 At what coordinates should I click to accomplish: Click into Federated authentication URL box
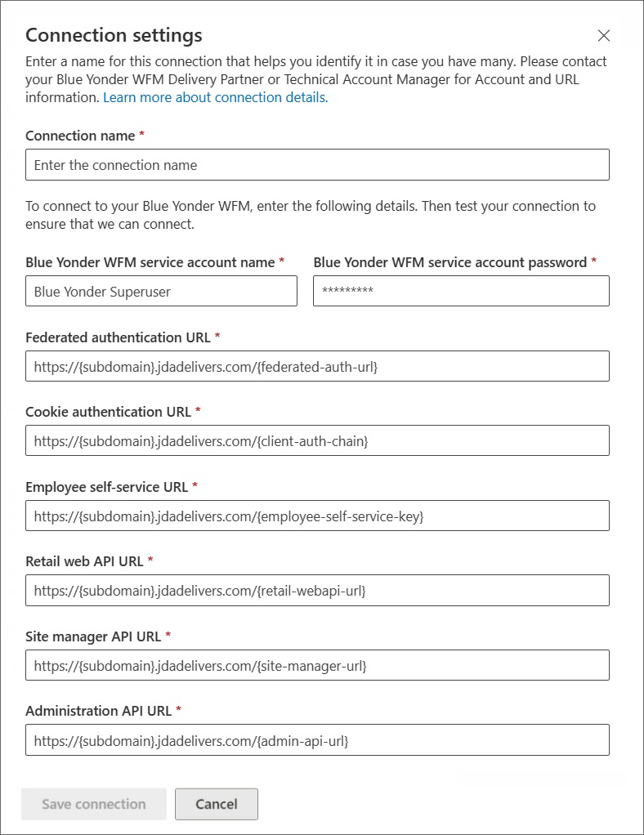pos(317,366)
